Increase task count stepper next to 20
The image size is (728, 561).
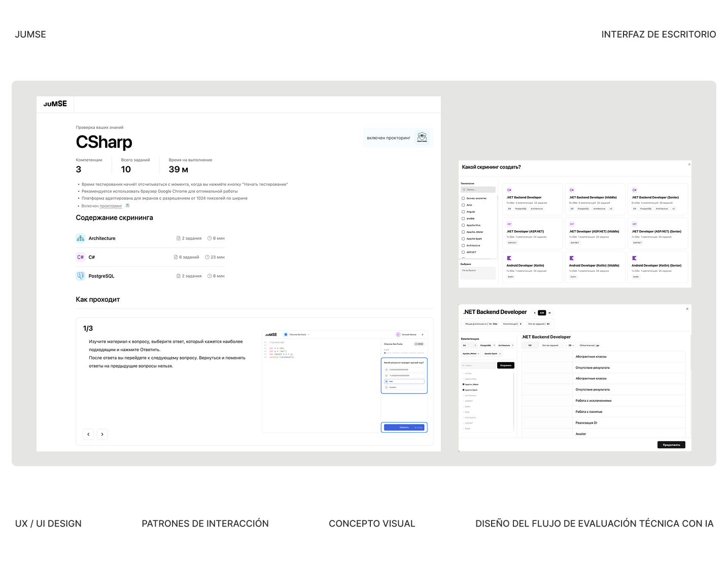click(x=573, y=345)
